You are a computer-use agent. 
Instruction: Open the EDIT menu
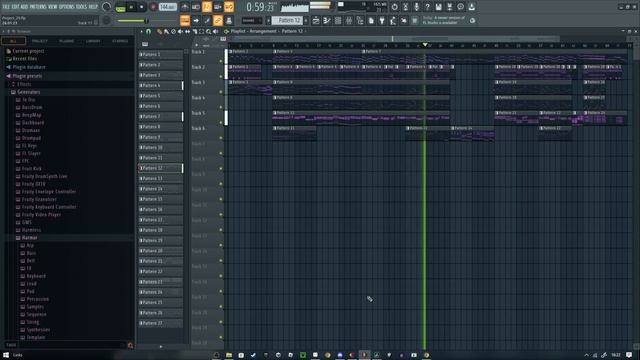coord(15,7)
